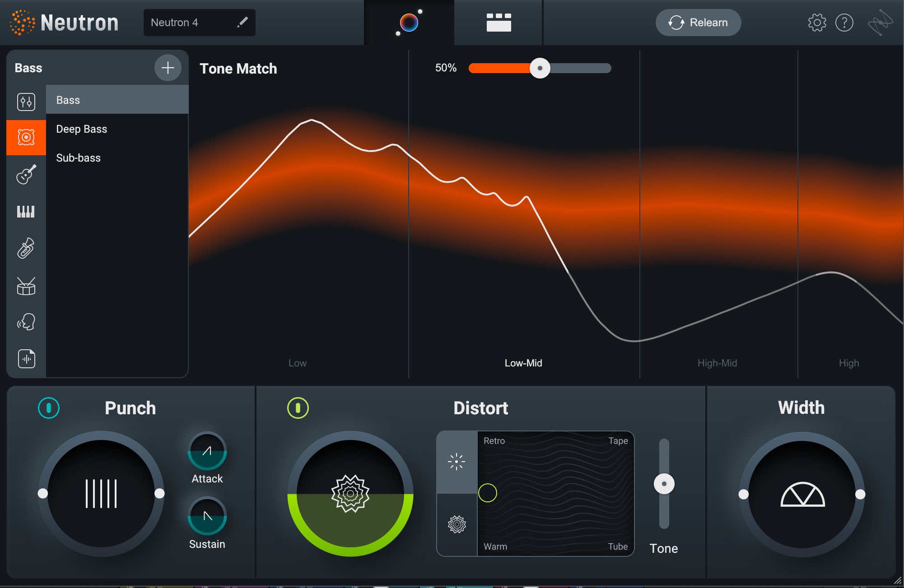Open the audio file reference icon

click(26, 359)
